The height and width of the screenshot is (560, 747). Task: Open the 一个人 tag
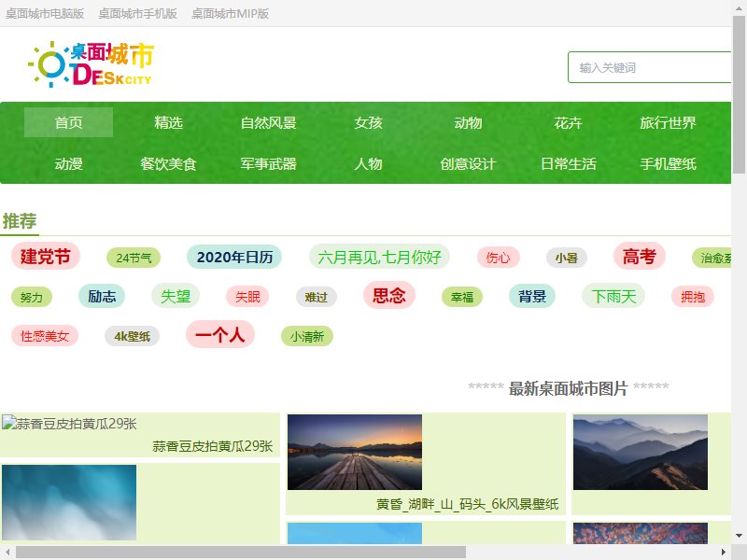pyautogui.click(x=220, y=334)
